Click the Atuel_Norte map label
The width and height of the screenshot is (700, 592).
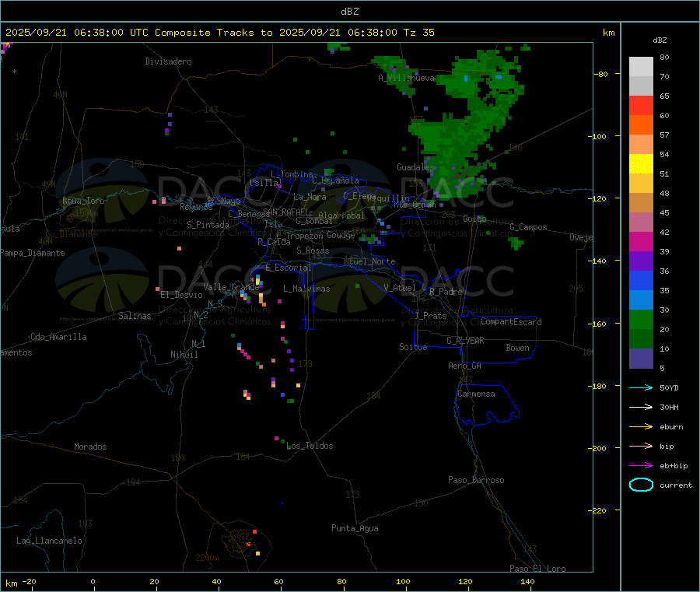pos(369,261)
